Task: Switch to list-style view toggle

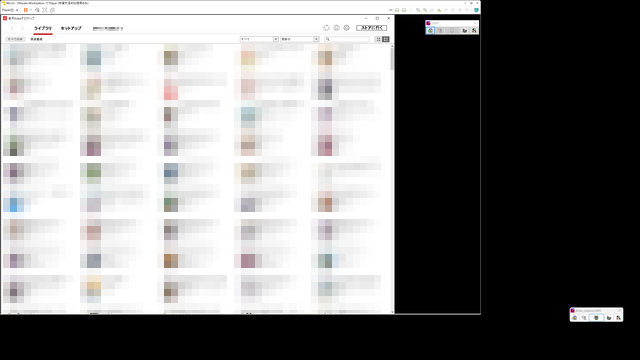Action: click(386, 39)
